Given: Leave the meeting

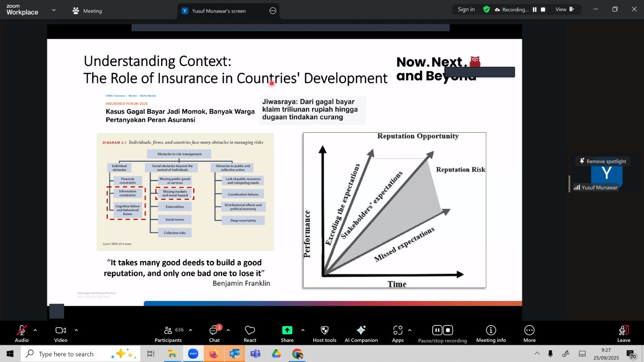Looking at the screenshot, I should pyautogui.click(x=623, y=334).
